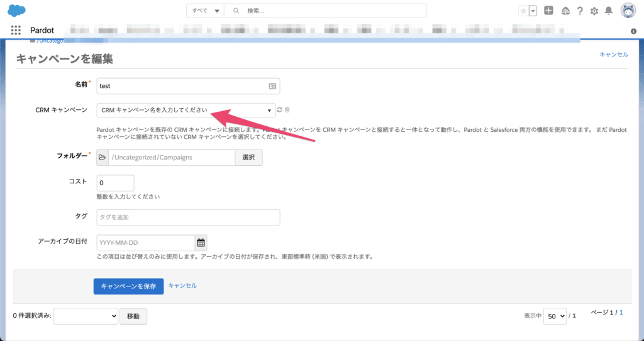This screenshot has width=644, height=341.
Task: Click the 名前 field containing test
Action: (x=188, y=86)
